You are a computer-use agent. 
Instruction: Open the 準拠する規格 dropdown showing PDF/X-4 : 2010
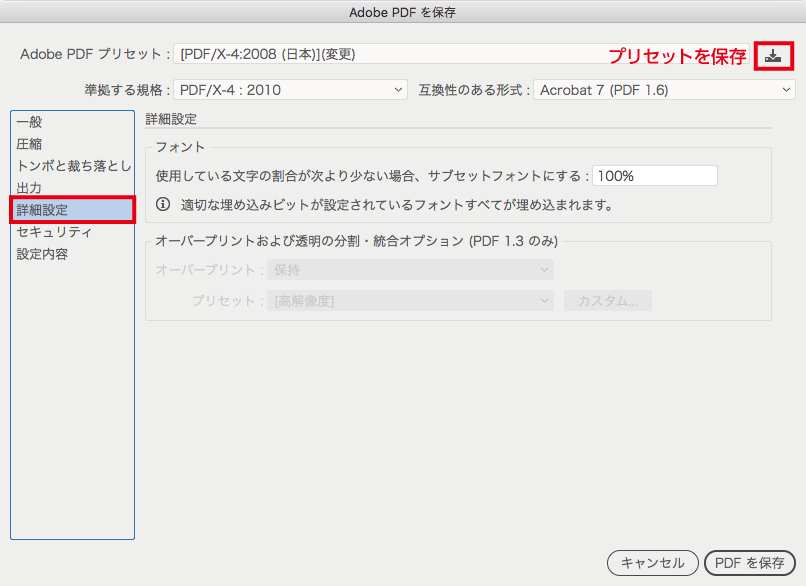tap(290, 90)
